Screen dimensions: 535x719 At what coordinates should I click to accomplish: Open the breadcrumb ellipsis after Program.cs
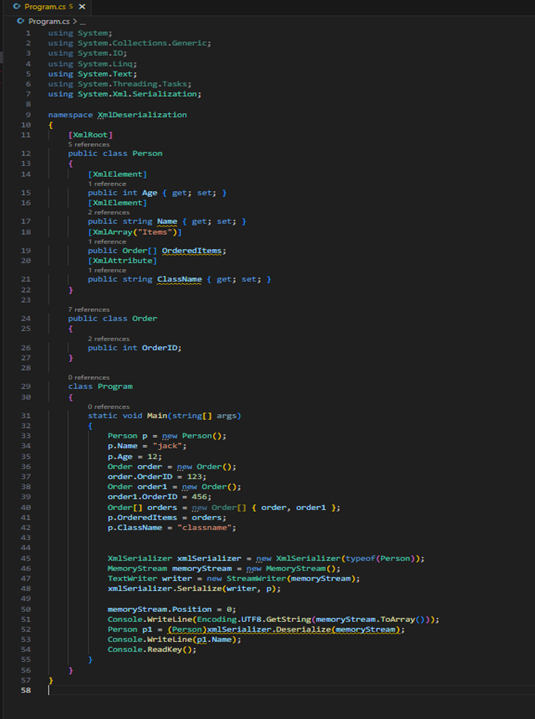(x=83, y=22)
